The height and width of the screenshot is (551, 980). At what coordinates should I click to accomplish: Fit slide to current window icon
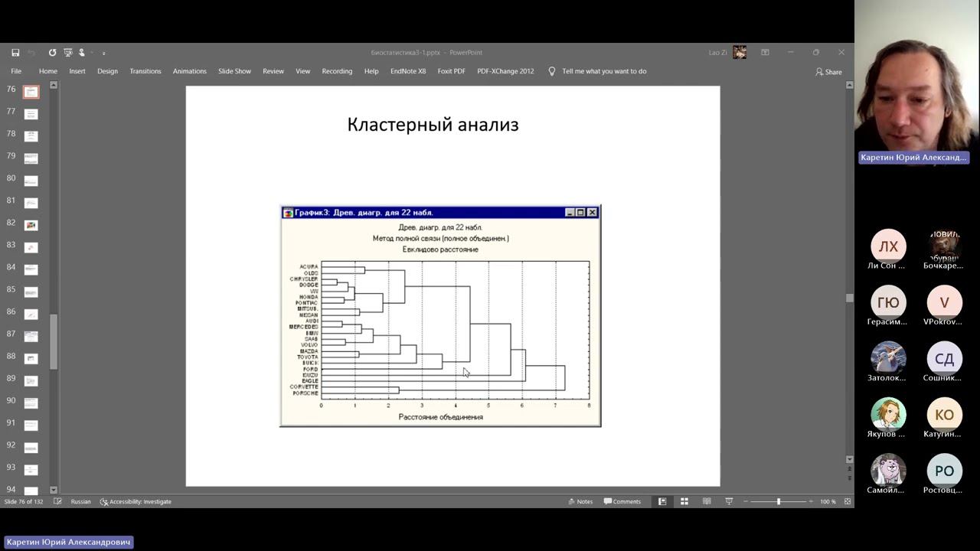point(848,502)
